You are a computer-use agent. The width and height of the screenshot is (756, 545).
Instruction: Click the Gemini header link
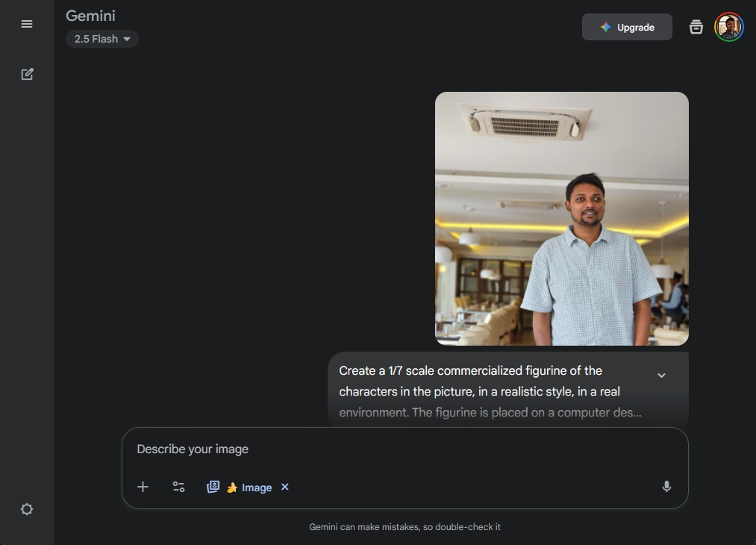[90, 16]
